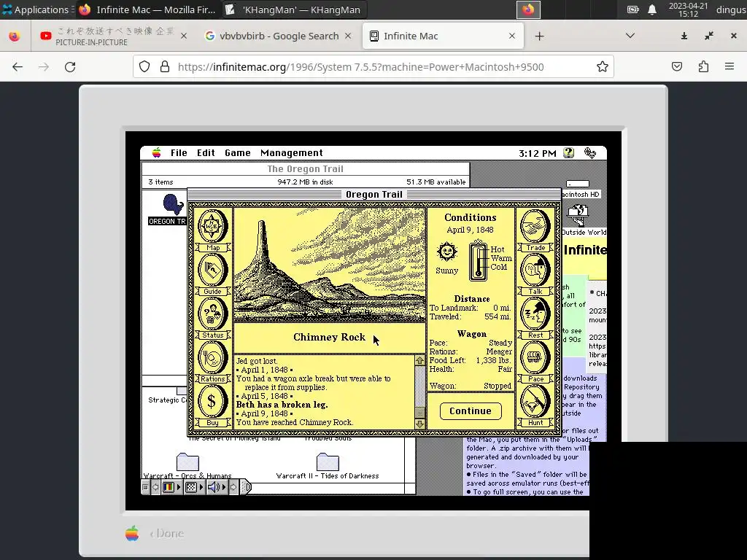The image size is (747, 560).
Task: Open Firefox hamburger application menu
Action: click(x=729, y=66)
